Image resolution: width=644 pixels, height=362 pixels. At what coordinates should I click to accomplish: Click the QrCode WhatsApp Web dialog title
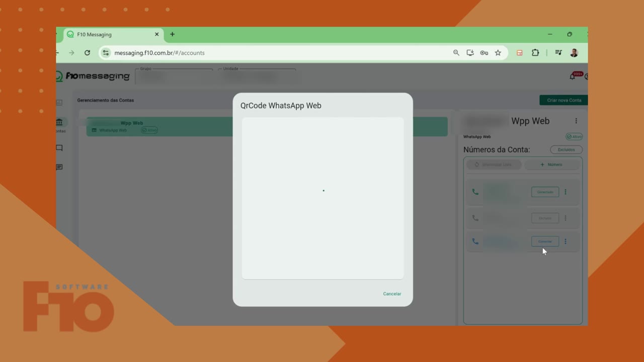[281, 106]
